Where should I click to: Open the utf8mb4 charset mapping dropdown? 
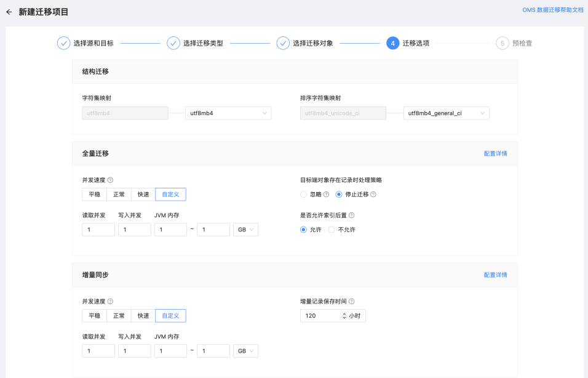pyautogui.click(x=228, y=113)
